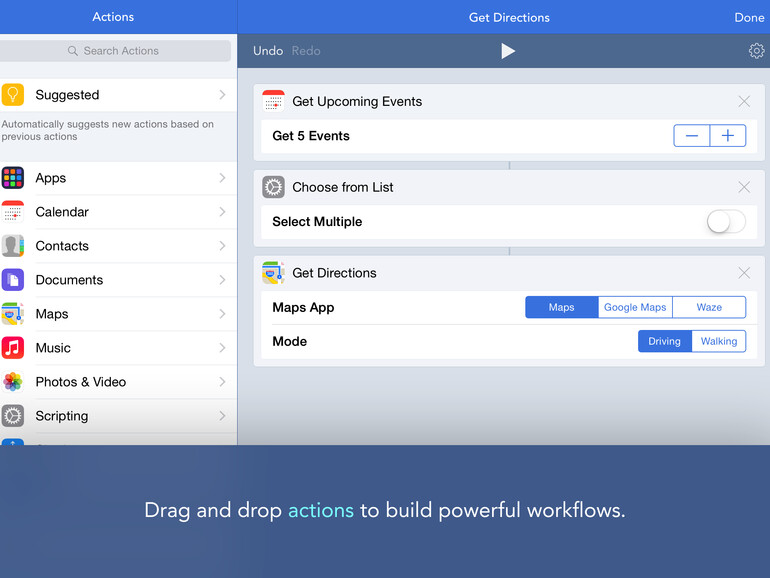Open the Calendar actions row
770x578 pixels.
coord(118,212)
